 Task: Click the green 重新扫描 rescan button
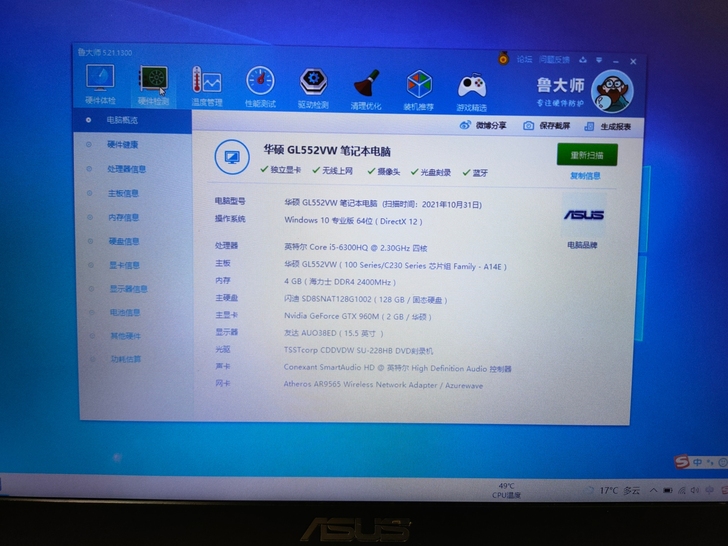[x=587, y=155]
